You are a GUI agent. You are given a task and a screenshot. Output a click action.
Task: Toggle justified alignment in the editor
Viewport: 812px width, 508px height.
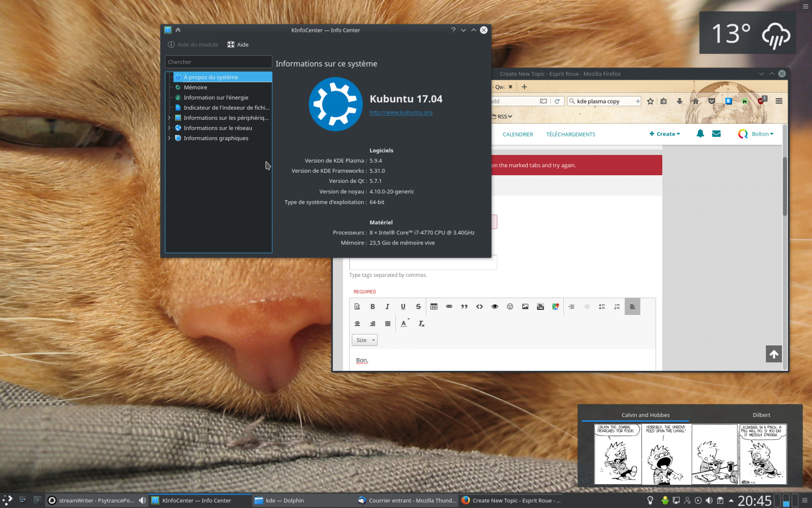click(x=388, y=324)
